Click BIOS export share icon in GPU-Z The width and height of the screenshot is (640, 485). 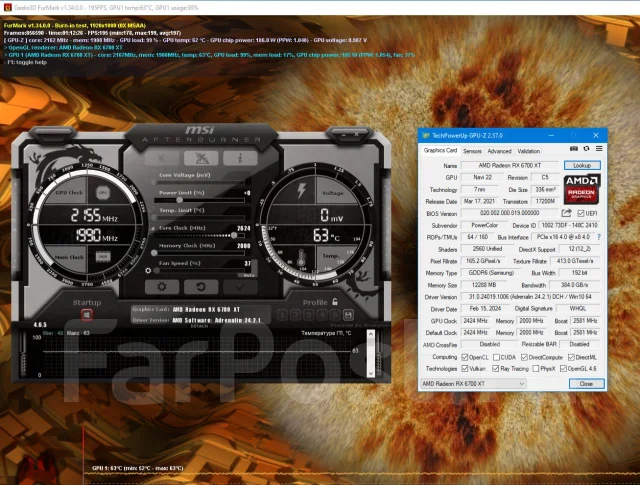tap(566, 213)
